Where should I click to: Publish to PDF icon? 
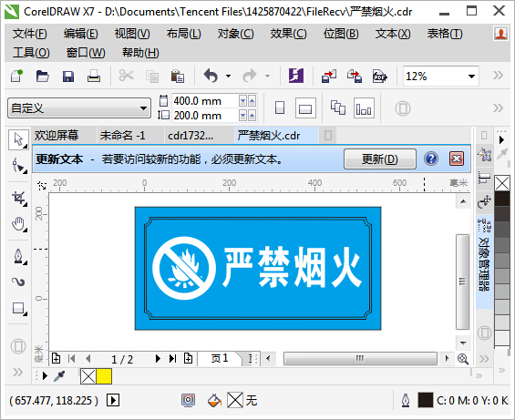[380, 77]
